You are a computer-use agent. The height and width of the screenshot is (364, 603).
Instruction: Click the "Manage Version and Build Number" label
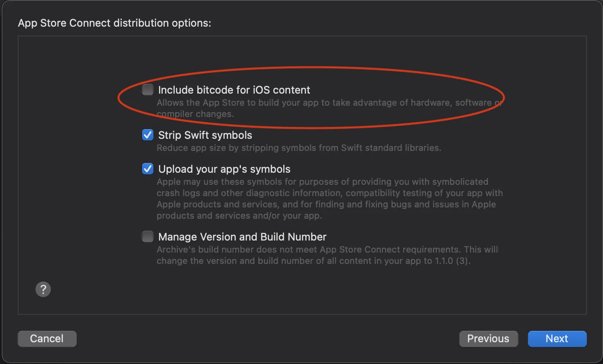click(242, 237)
